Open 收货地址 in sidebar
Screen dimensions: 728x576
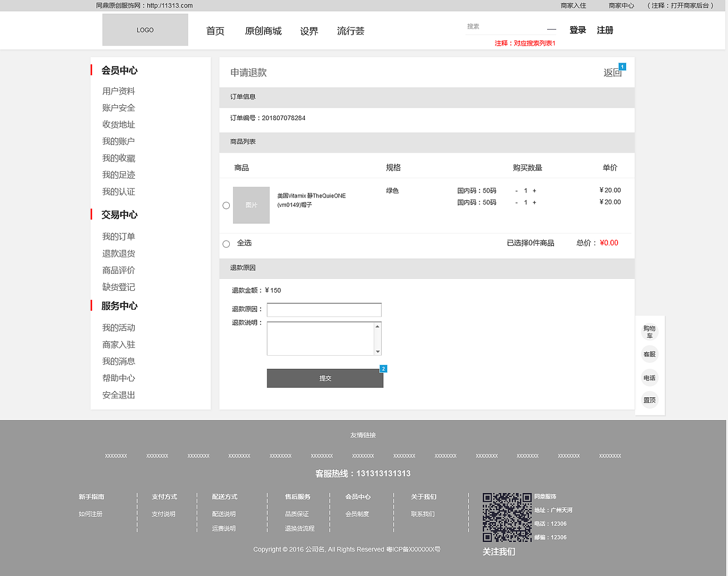(x=119, y=125)
